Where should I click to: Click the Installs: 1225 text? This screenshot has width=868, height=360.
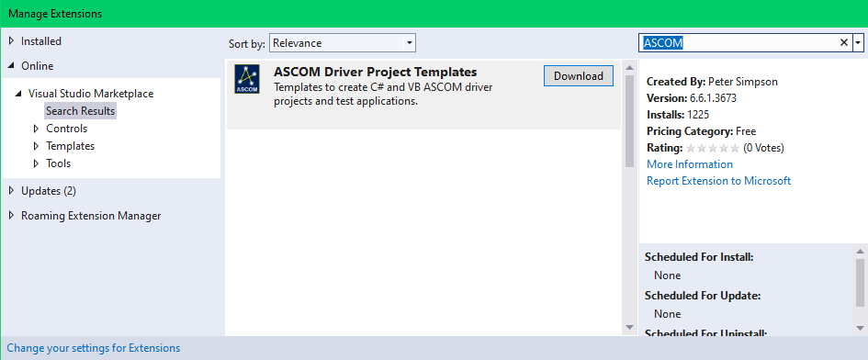(x=678, y=115)
